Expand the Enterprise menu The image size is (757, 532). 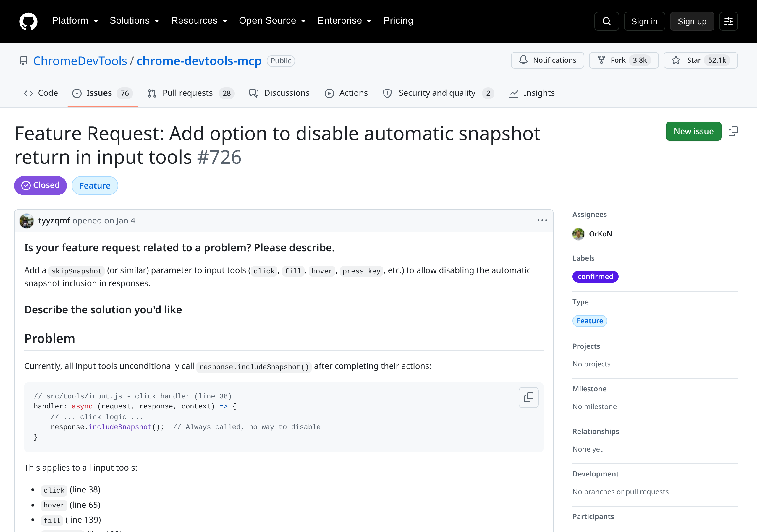(x=344, y=20)
